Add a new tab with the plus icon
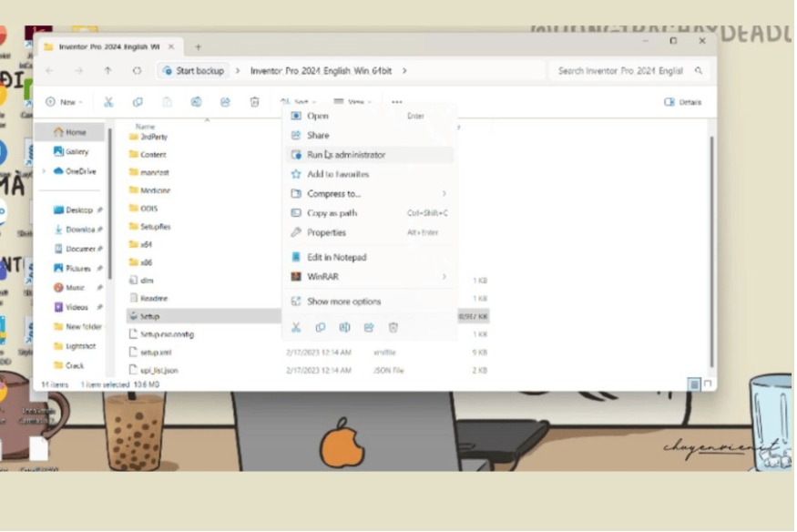 coord(198,46)
